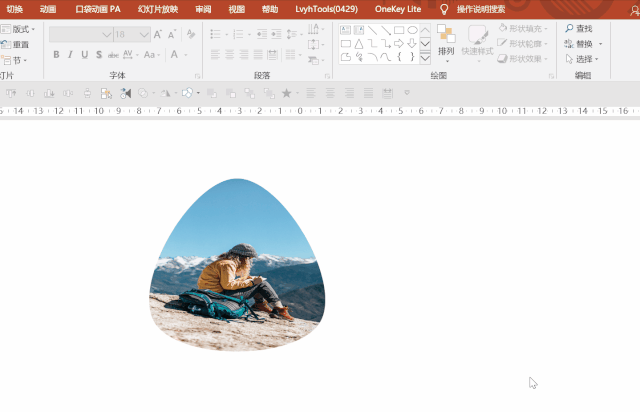The width and height of the screenshot is (640, 412).
Task: Click the numbered list icon
Action: coord(238,34)
